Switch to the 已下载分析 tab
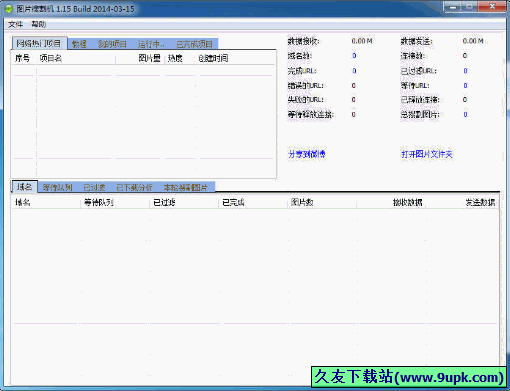This screenshot has height=391, width=510. coord(134,187)
